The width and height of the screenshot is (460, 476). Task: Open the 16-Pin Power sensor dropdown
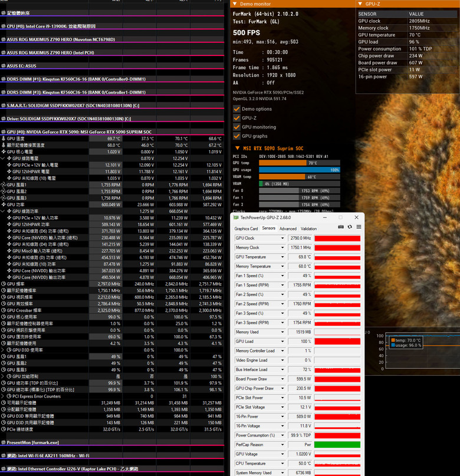click(x=282, y=416)
